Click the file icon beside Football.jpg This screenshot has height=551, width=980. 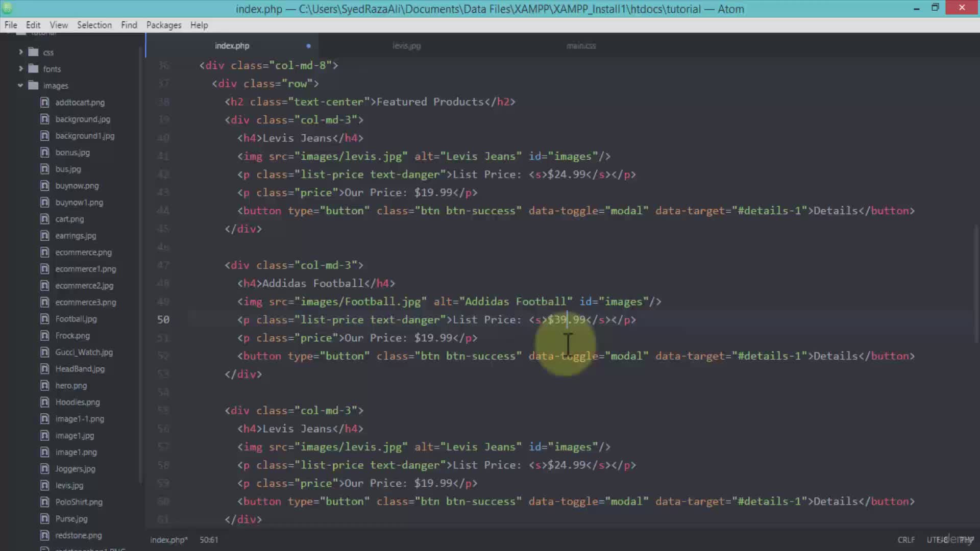tap(45, 318)
